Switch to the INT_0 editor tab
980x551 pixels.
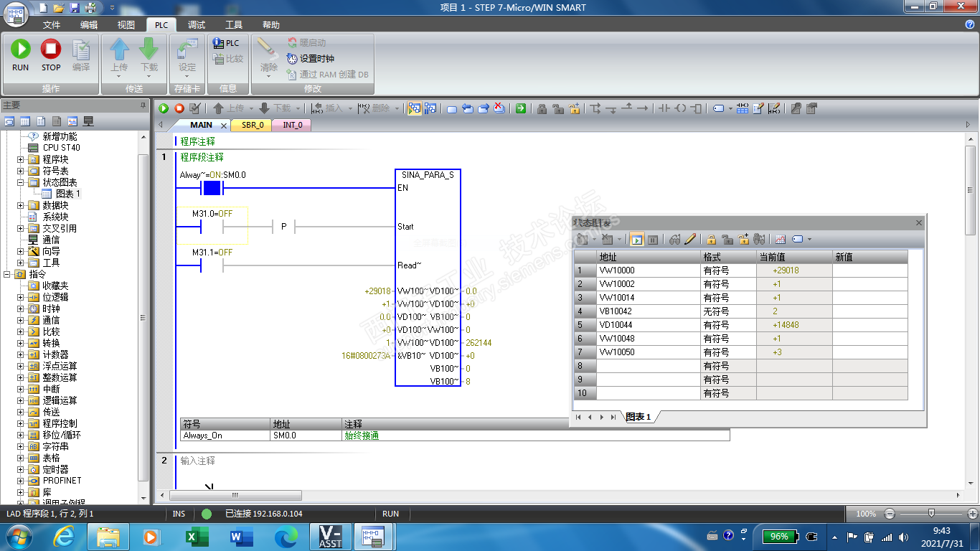pyautogui.click(x=292, y=125)
